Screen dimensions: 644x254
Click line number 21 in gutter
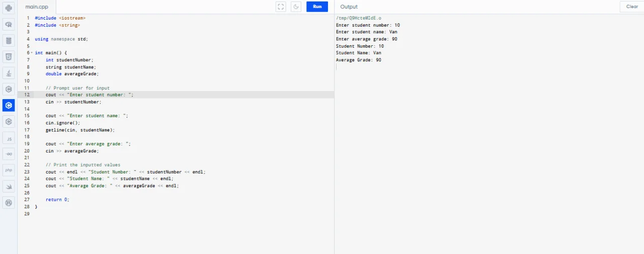tap(27, 158)
